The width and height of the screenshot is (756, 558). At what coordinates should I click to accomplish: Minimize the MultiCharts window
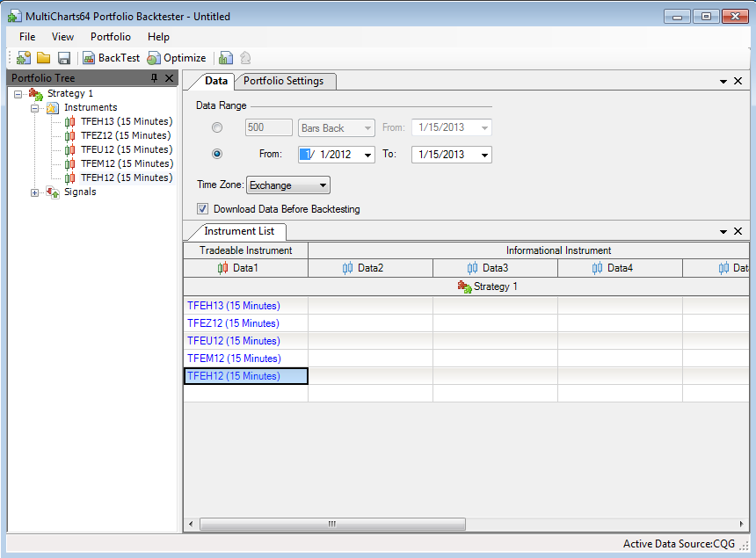(x=677, y=17)
